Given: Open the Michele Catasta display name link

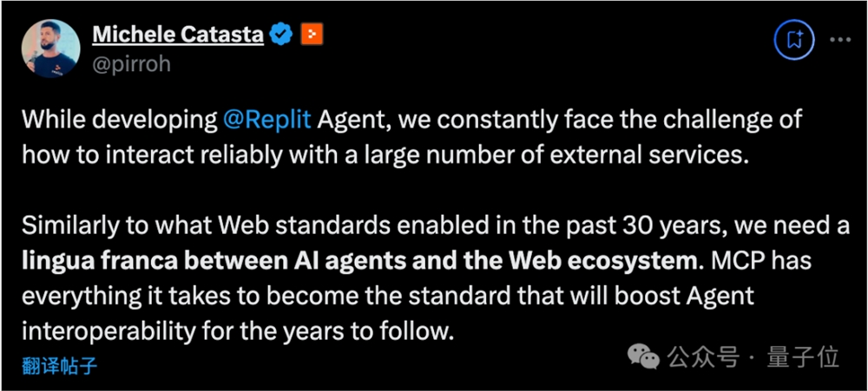Looking at the screenshot, I should 178,35.
